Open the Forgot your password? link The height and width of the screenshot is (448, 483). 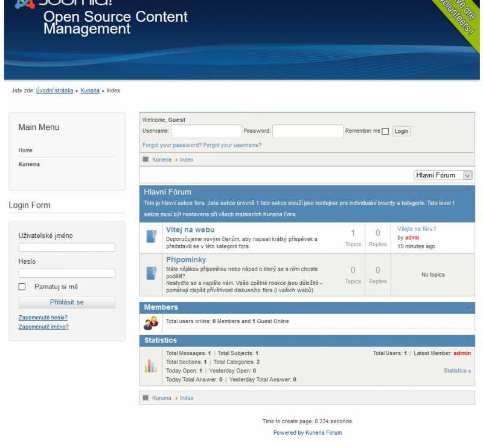[172, 146]
